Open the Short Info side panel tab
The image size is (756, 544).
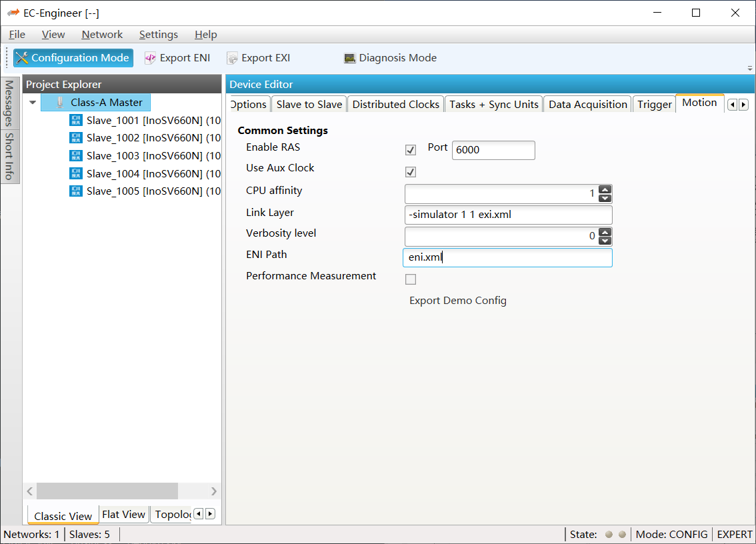click(x=9, y=157)
